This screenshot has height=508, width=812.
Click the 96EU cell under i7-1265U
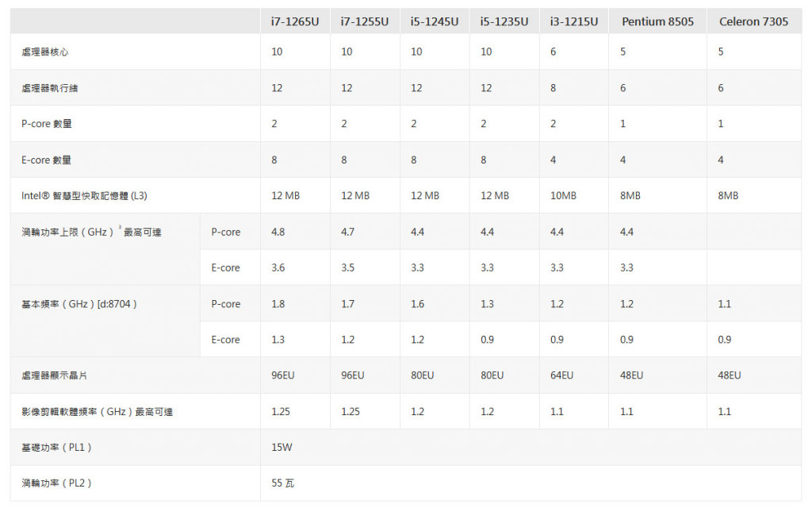283,375
